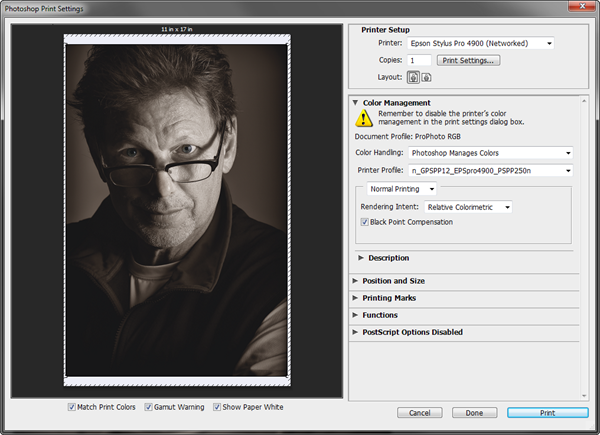Open the Printer selection dropdown
This screenshot has width=600, height=435.
tap(481, 44)
